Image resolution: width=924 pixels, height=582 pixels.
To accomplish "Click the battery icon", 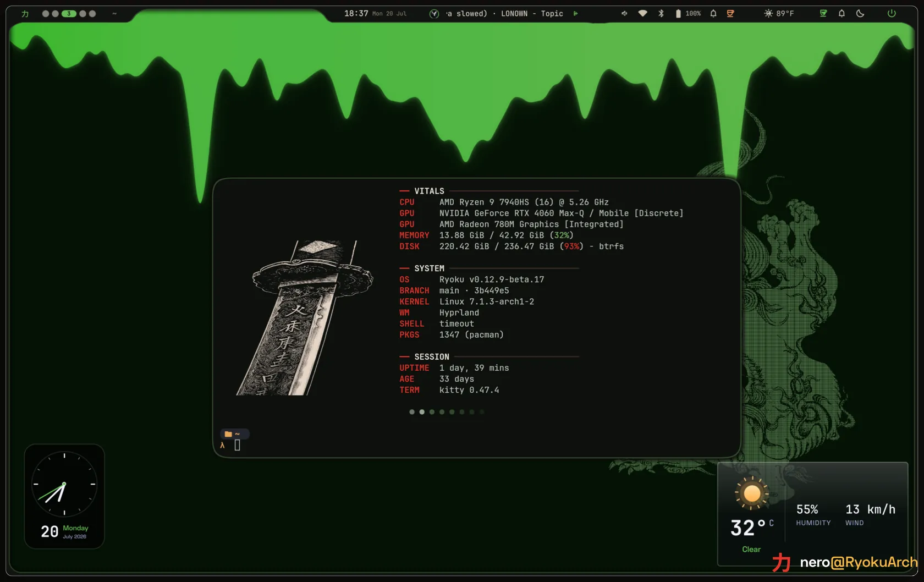I will [678, 14].
